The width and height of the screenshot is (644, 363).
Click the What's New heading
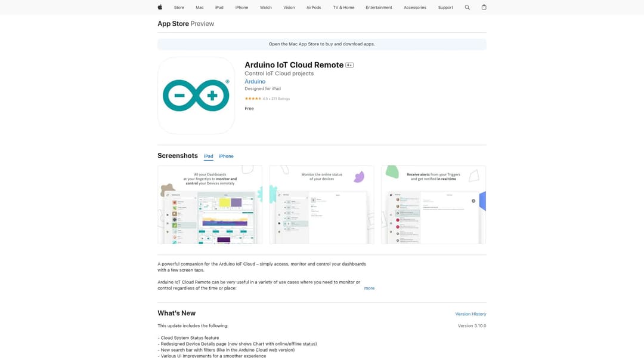177,313
